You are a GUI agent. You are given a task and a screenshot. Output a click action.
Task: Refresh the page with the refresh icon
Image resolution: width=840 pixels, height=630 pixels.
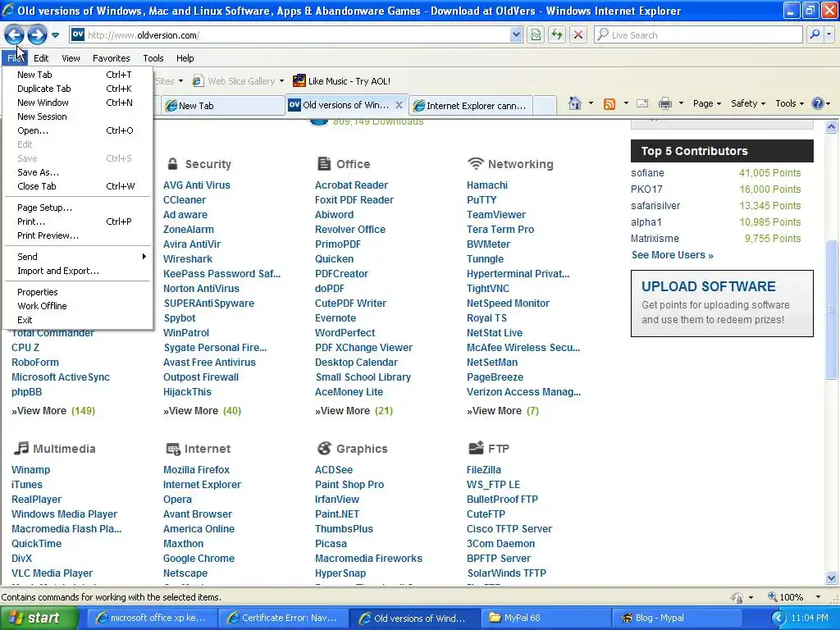557,35
